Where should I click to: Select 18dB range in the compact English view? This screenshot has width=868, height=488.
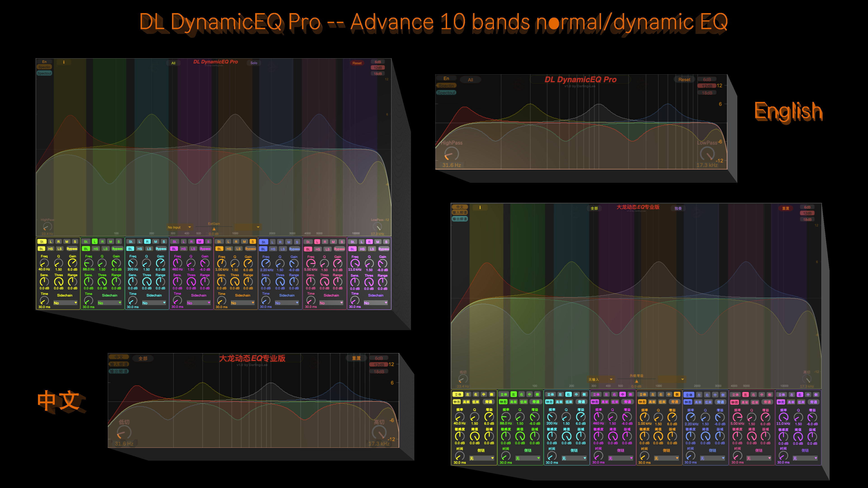coord(707,93)
